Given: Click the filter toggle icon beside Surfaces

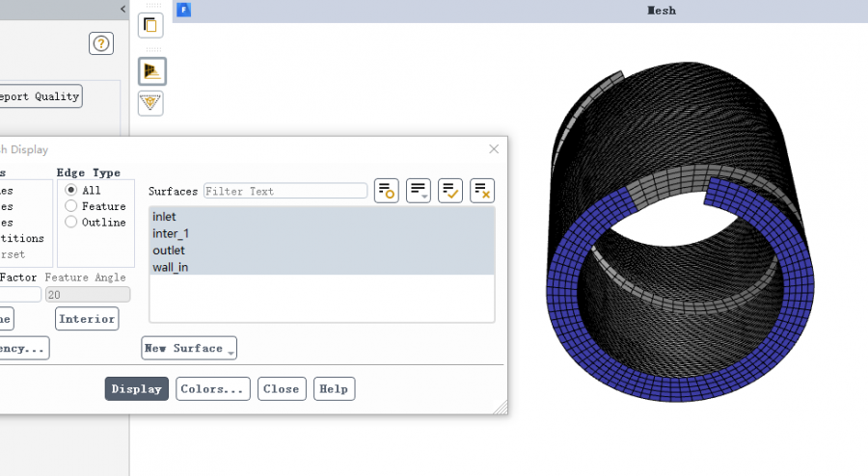Looking at the screenshot, I should pos(386,191).
